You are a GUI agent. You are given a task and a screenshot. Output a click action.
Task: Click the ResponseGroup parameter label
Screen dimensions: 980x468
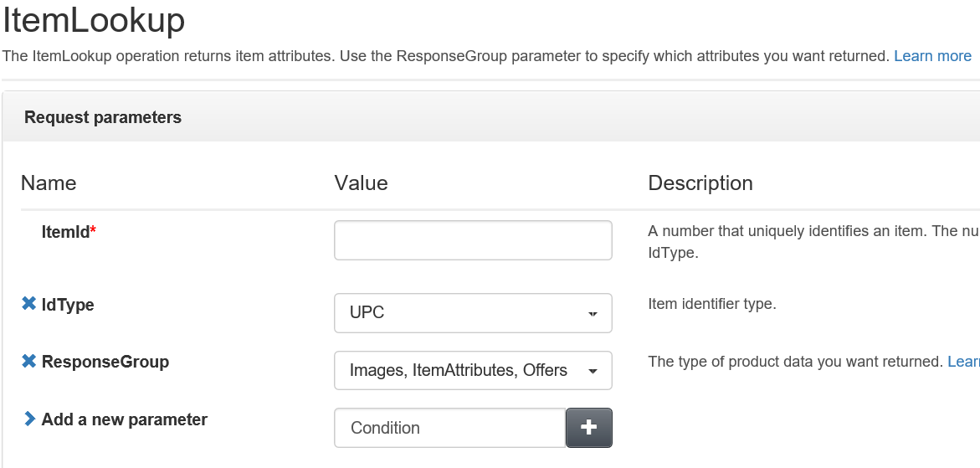(x=105, y=362)
